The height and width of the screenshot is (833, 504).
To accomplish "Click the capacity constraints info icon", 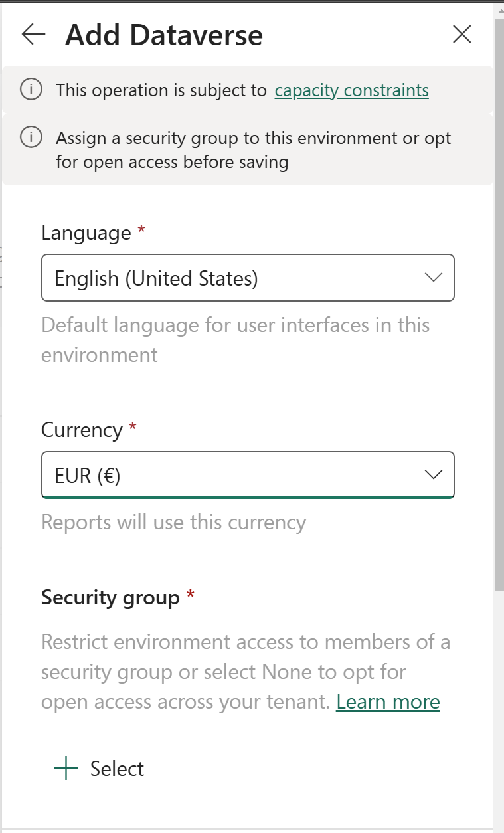I will pyautogui.click(x=31, y=89).
